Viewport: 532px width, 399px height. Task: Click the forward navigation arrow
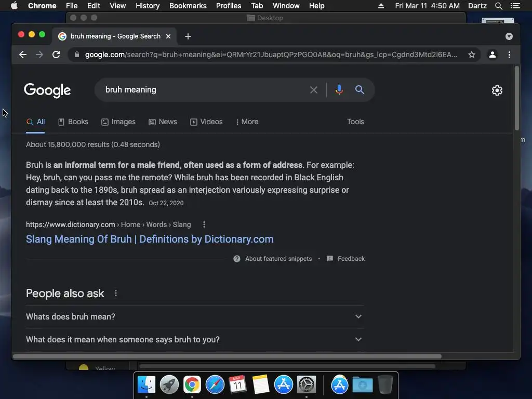(x=39, y=55)
